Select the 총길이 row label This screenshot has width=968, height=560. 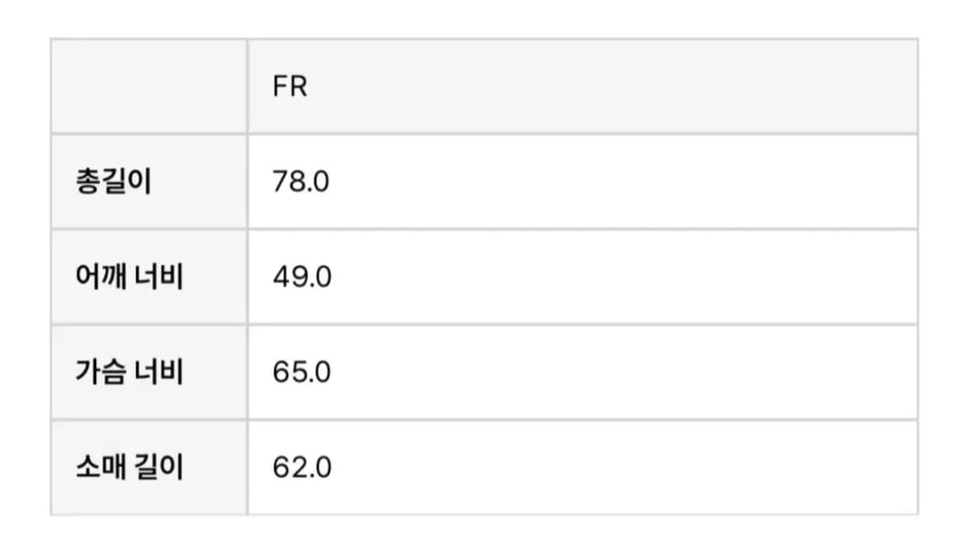coord(114,182)
